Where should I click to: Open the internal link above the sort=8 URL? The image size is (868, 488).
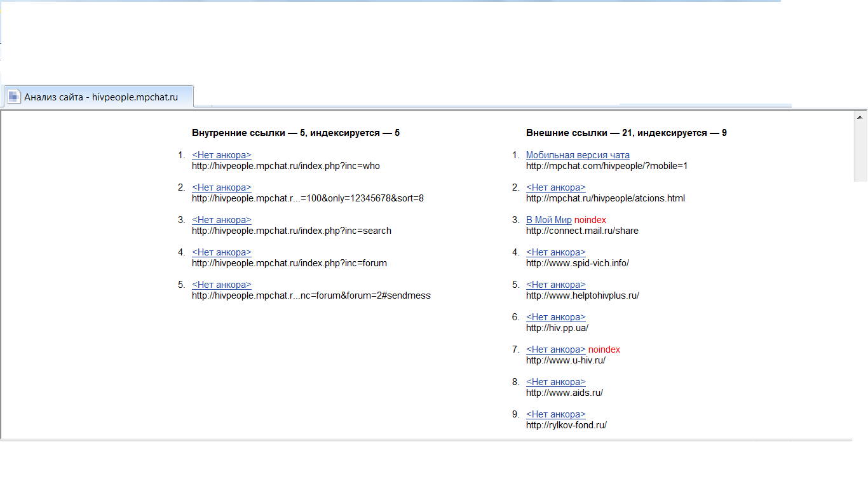pyautogui.click(x=221, y=187)
